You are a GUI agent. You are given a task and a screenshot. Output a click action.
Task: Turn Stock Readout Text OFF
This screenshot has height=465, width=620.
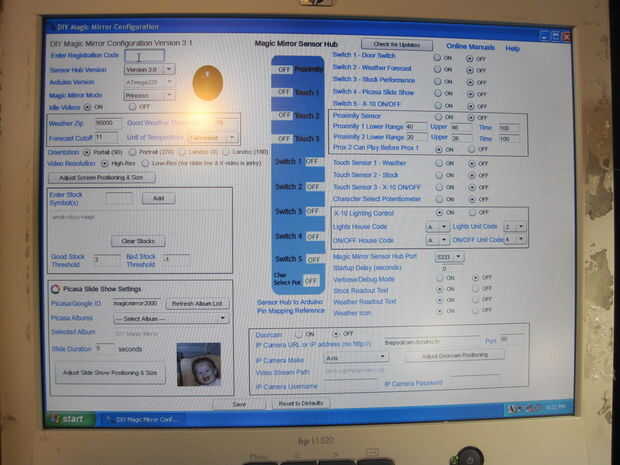476,289
